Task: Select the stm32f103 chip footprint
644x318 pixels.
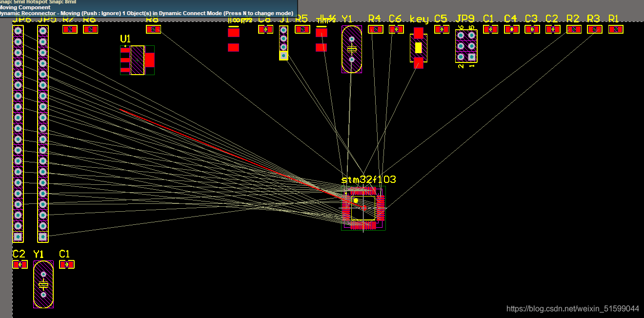Action: (363, 208)
